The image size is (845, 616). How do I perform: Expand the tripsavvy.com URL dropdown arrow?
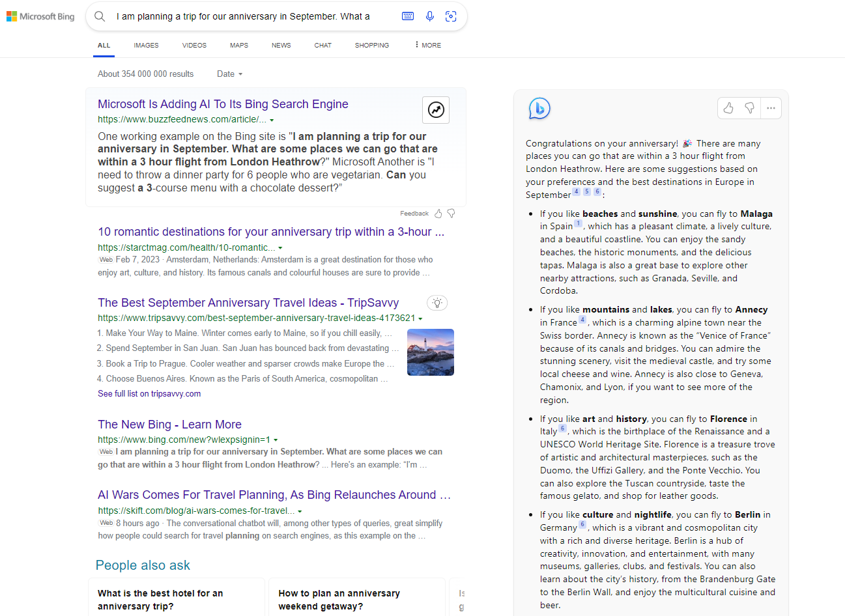pyautogui.click(x=420, y=318)
